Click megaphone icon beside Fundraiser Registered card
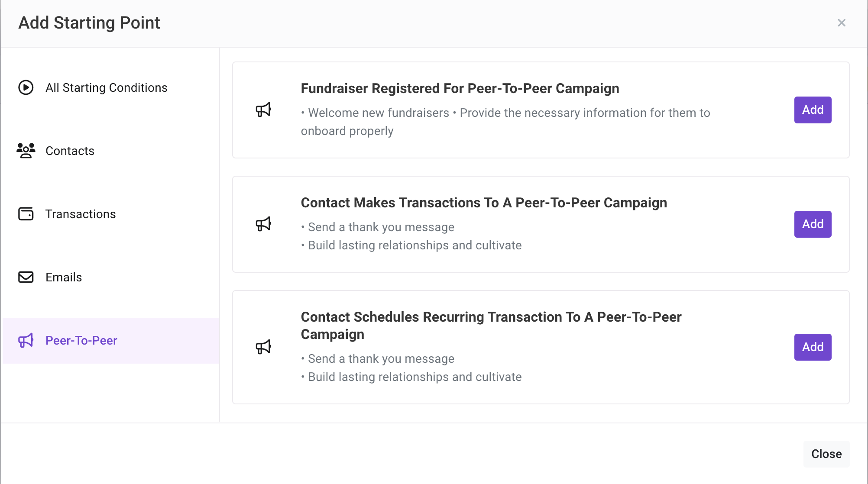 [x=263, y=110]
